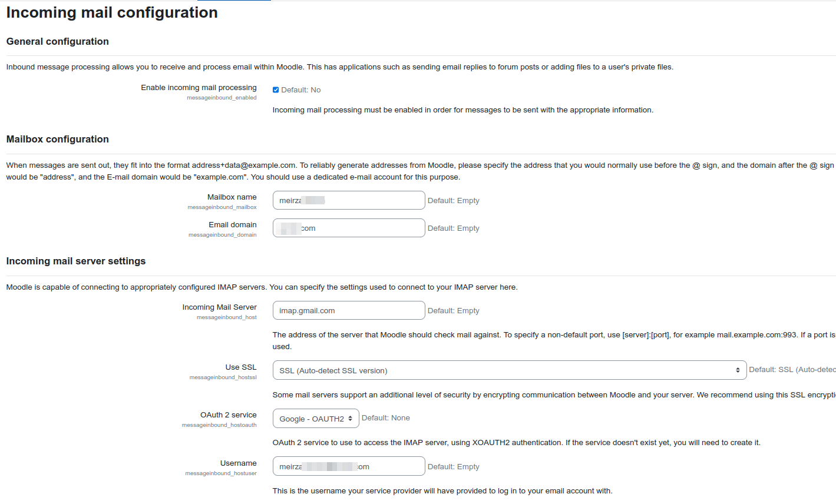
Task: Click 'Default: Empty' beside Email domain field
Action: (454, 228)
